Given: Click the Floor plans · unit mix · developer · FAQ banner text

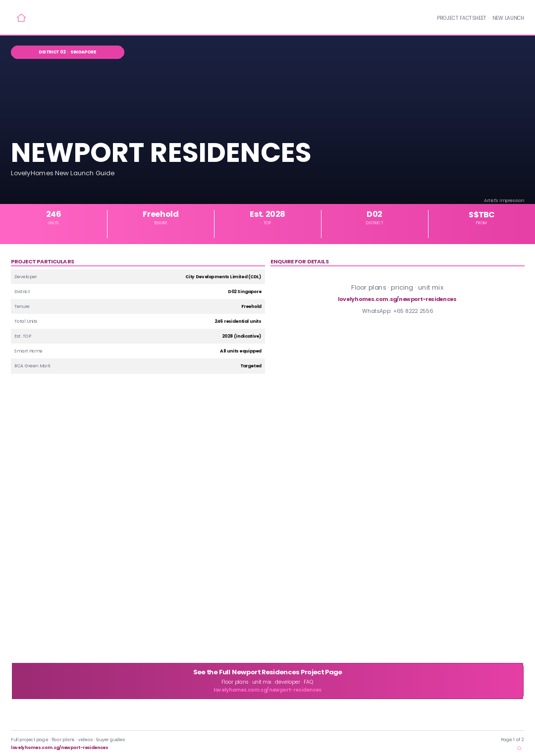Looking at the screenshot, I should [267, 682].
